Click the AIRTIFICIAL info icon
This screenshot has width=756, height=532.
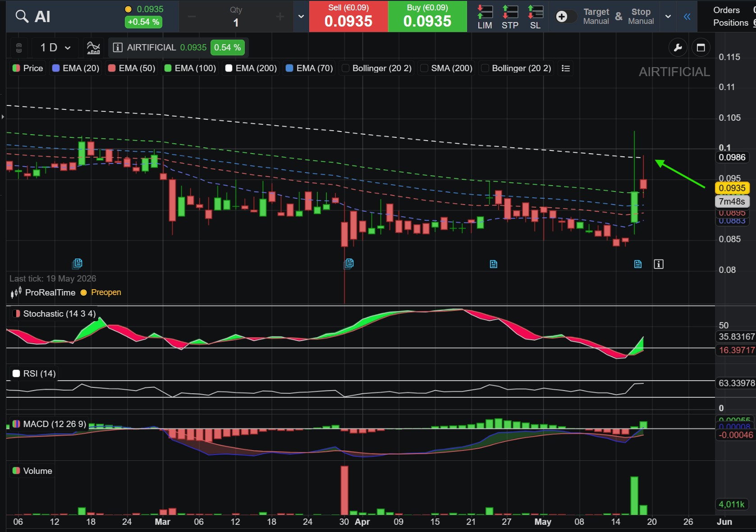pos(118,48)
